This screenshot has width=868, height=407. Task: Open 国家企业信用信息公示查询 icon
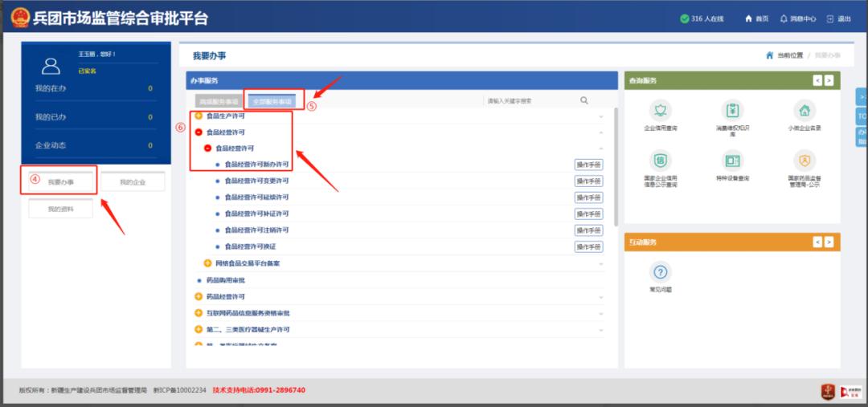(x=661, y=161)
